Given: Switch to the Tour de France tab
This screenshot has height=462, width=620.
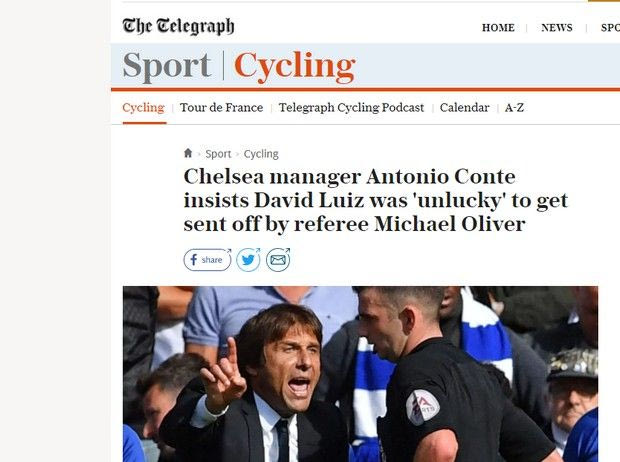Looking at the screenshot, I should click(221, 108).
